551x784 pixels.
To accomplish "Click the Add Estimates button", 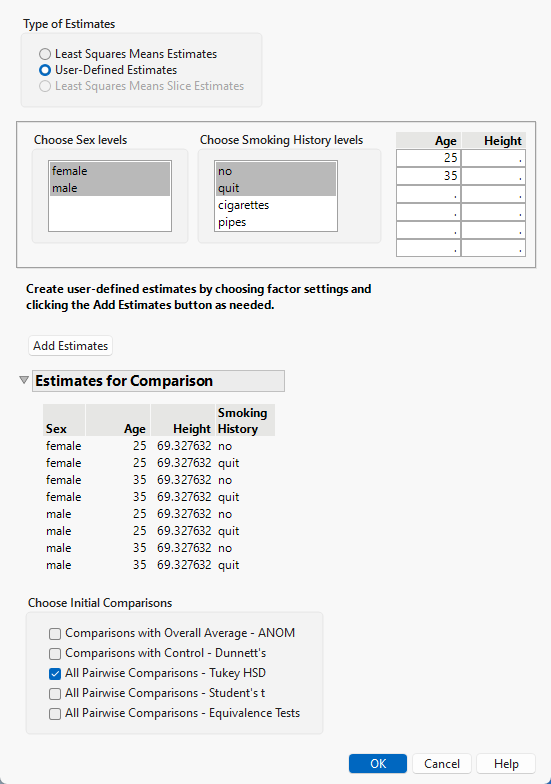I will click(70, 346).
